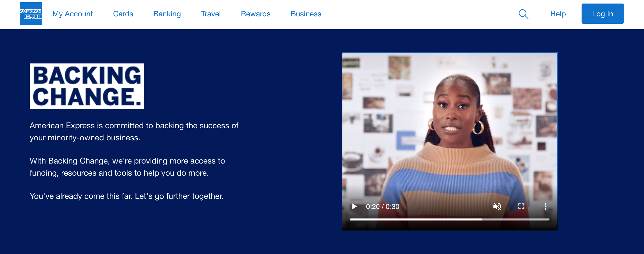
Task: Click the Help link
Action: coord(558,14)
